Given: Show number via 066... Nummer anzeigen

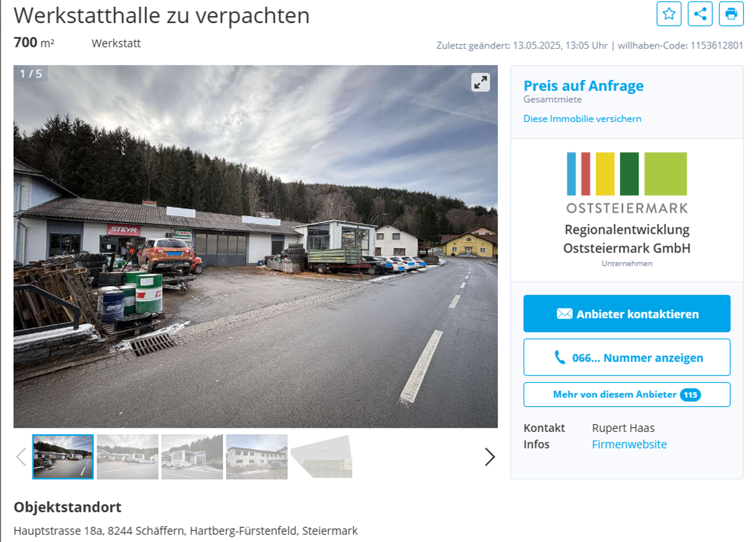Looking at the screenshot, I should click(627, 357).
